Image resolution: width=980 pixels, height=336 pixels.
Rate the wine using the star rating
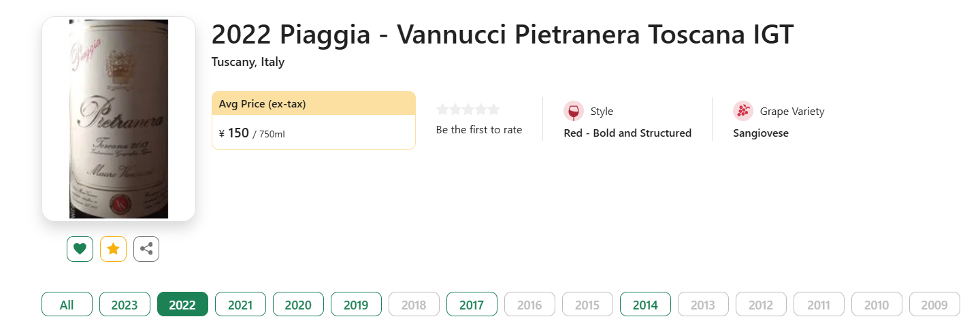click(468, 110)
